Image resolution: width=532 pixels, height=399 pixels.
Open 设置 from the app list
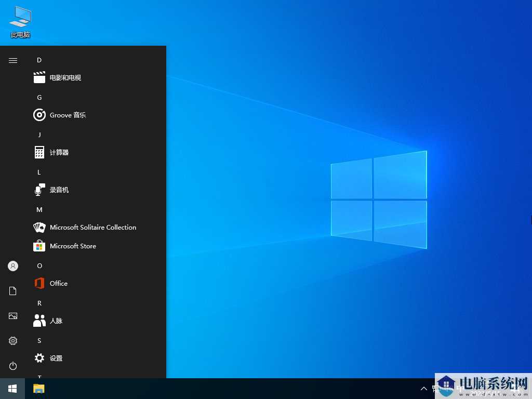click(x=99, y=358)
